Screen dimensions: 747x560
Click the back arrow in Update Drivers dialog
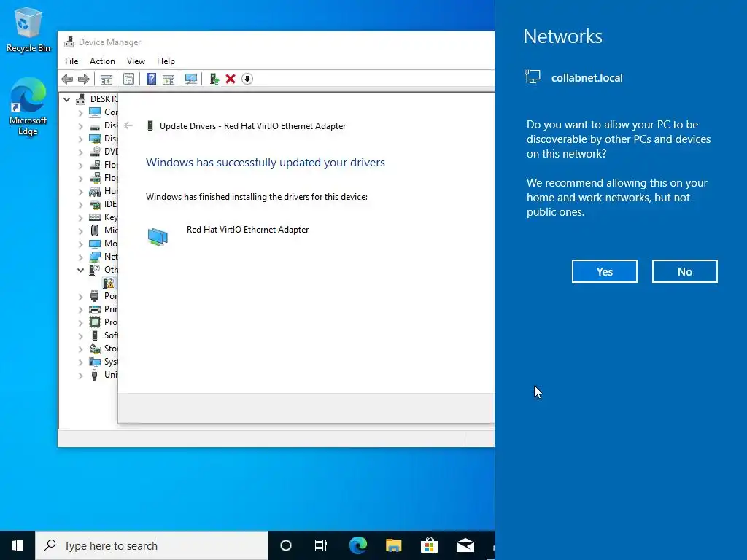pyautogui.click(x=128, y=125)
